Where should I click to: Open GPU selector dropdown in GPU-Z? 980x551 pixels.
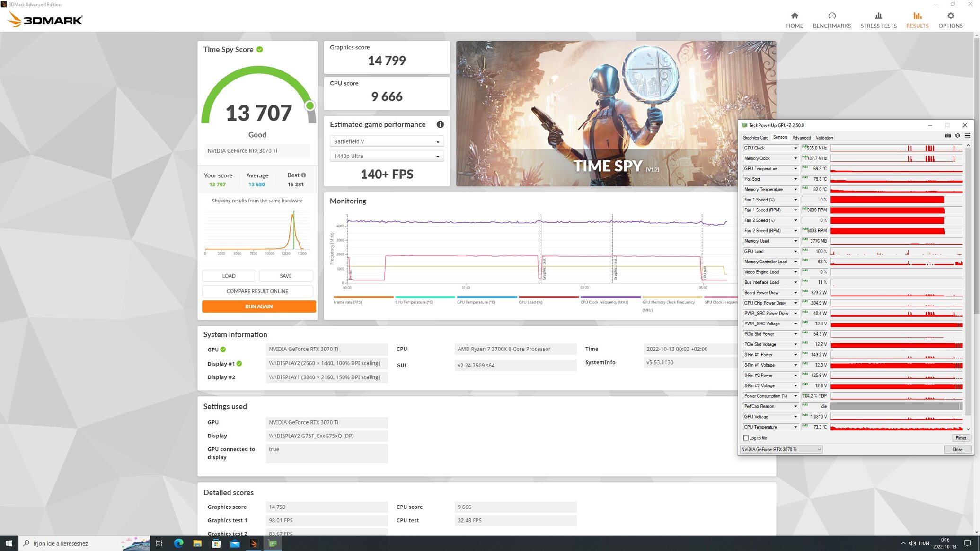point(781,449)
